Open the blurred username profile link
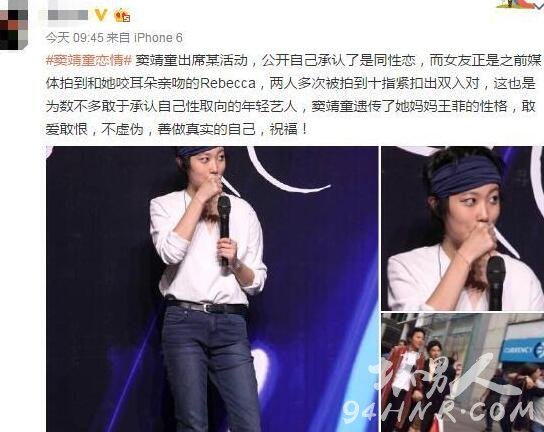The height and width of the screenshot is (432, 544). [68, 15]
